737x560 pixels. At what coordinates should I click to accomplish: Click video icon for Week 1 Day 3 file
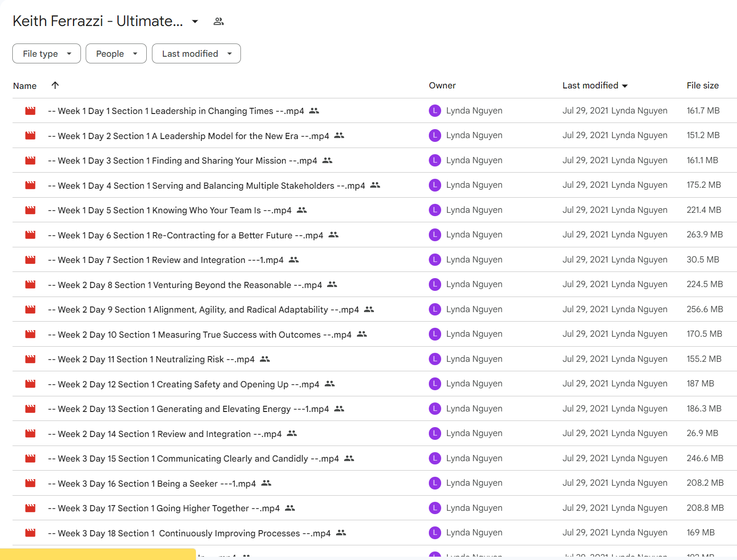coord(30,160)
